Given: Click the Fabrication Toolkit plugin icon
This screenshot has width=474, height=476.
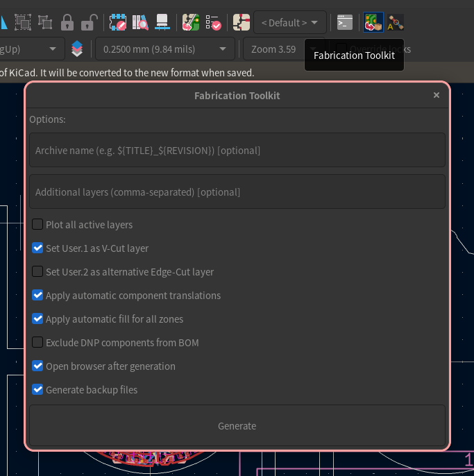Looking at the screenshot, I should tap(373, 22).
